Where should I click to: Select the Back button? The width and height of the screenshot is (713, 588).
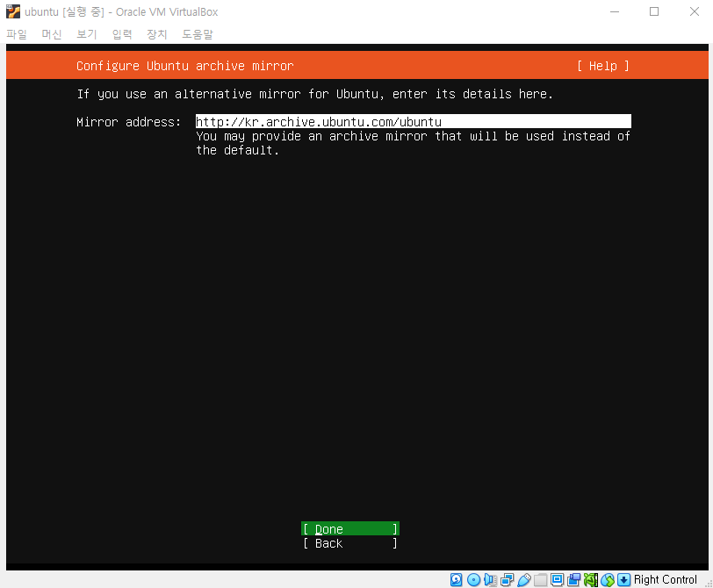[x=350, y=543]
